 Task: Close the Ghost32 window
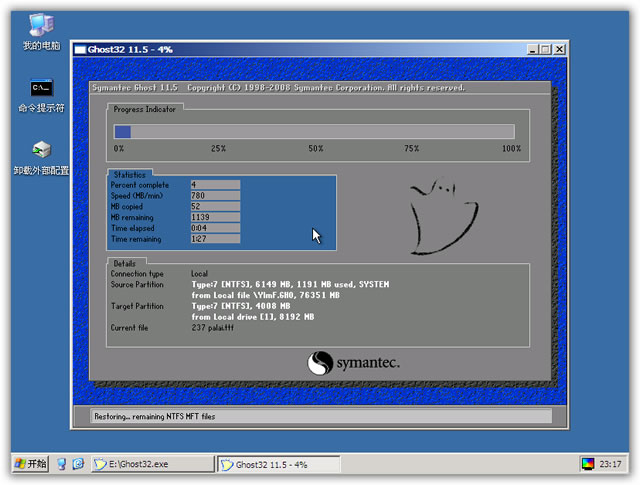[559, 50]
